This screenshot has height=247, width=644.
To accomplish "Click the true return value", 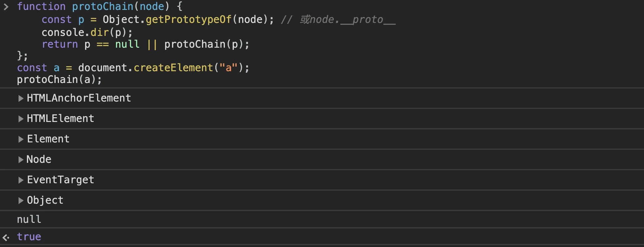I will tap(29, 237).
